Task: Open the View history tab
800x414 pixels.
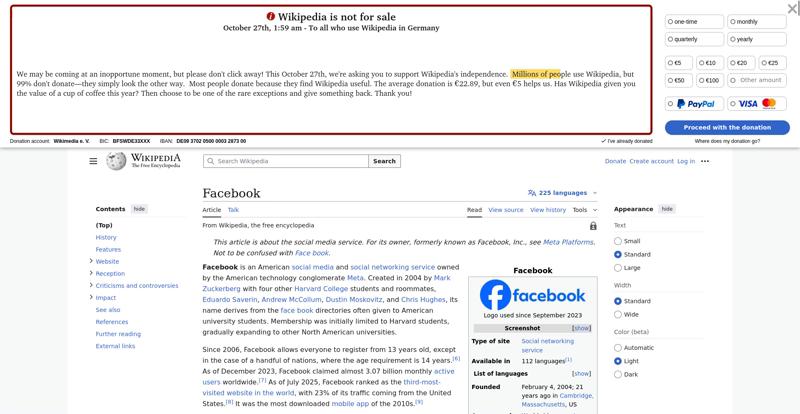Action: tap(548, 210)
